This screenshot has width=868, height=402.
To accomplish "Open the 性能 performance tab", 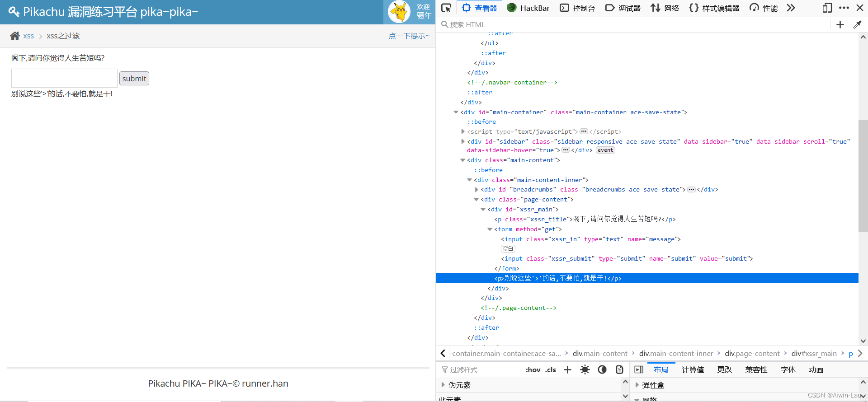I will (764, 8).
